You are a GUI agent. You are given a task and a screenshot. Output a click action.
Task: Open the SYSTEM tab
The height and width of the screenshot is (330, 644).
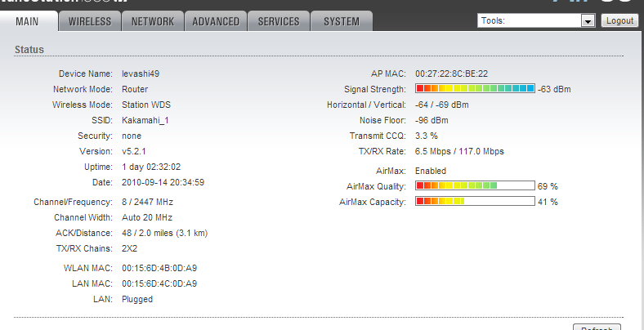(x=341, y=21)
